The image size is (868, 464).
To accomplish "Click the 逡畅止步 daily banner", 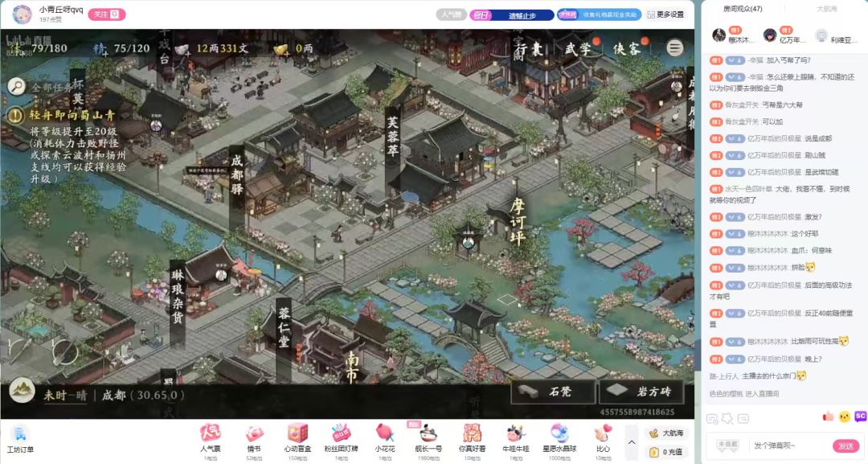I will (511, 15).
